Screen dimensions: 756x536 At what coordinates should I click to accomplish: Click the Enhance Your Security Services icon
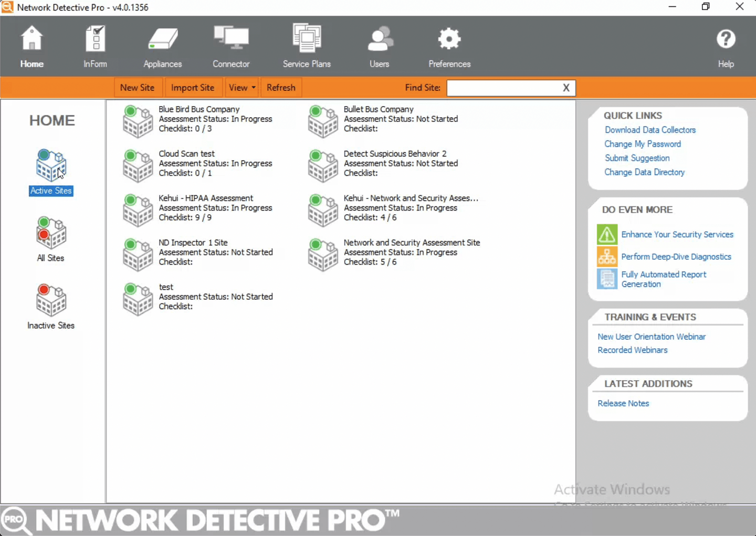tap(607, 235)
